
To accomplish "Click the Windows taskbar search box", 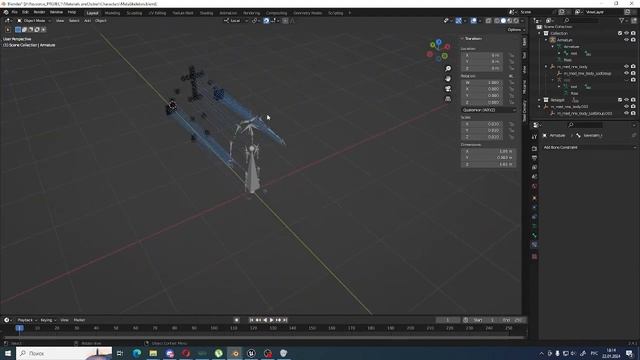I will point(64,353).
